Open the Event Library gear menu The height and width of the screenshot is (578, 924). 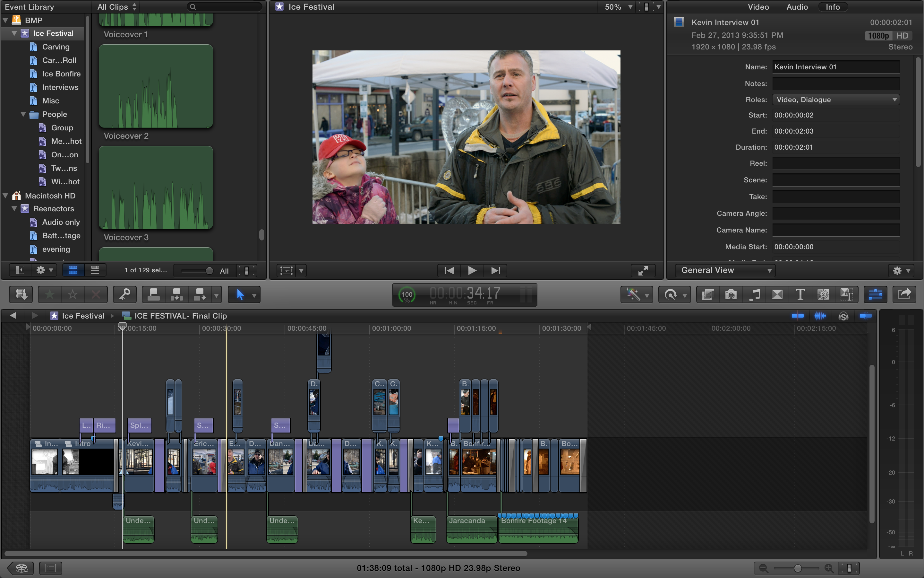(44, 270)
